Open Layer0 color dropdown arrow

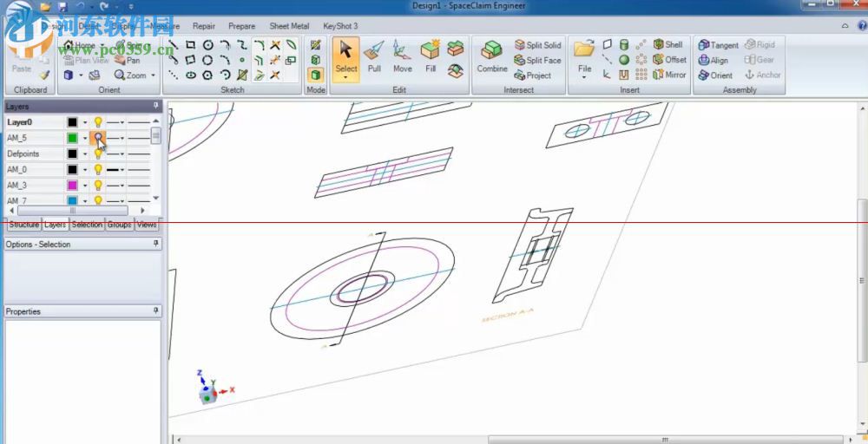tap(85, 122)
